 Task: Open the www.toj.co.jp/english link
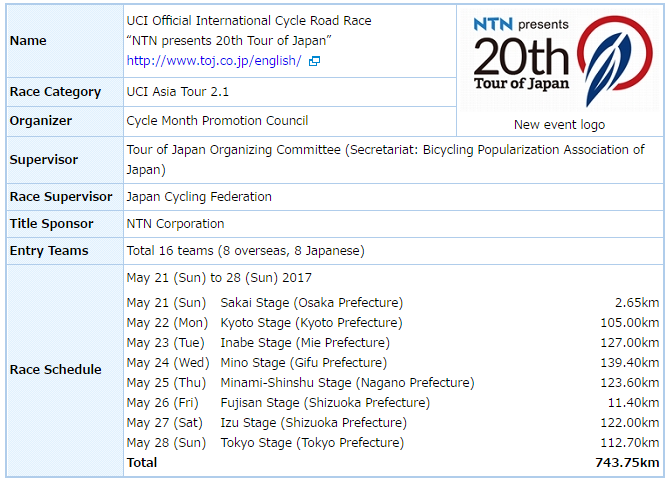pos(214,60)
